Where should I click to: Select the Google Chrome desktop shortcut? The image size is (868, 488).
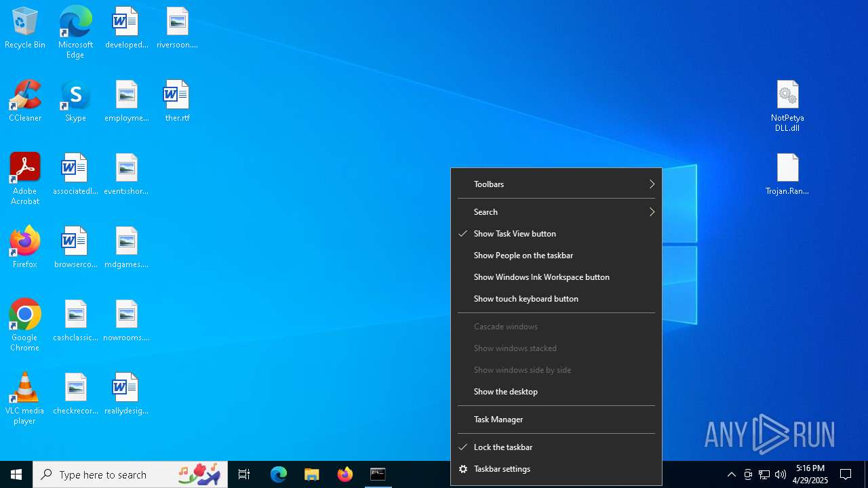[25, 326]
